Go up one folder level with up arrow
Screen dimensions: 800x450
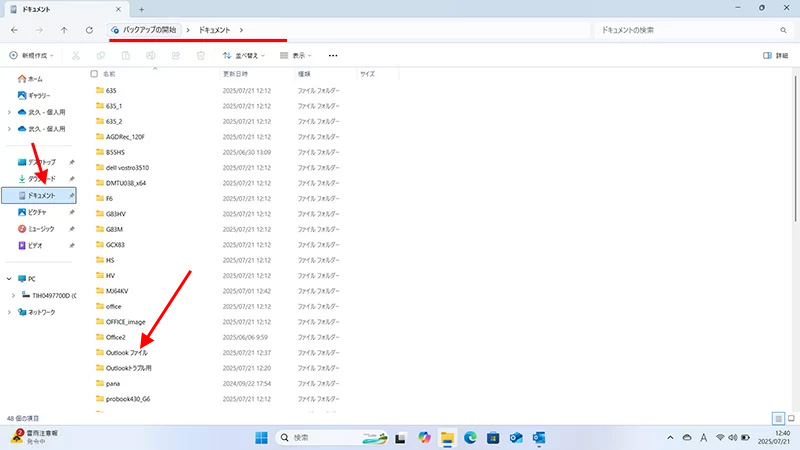(x=64, y=30)
